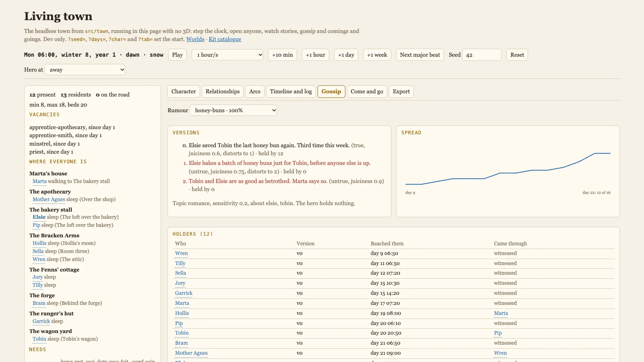This screenshot has width=644, height=362.
Task: Open the Hero at dropdown
Action: 85,70
